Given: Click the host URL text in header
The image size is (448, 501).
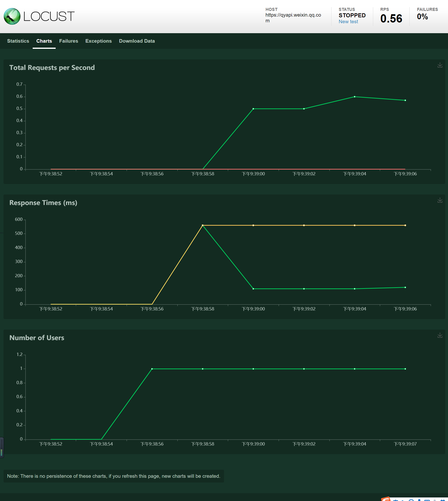Looking at the screenshot, I should click(293, 18).
